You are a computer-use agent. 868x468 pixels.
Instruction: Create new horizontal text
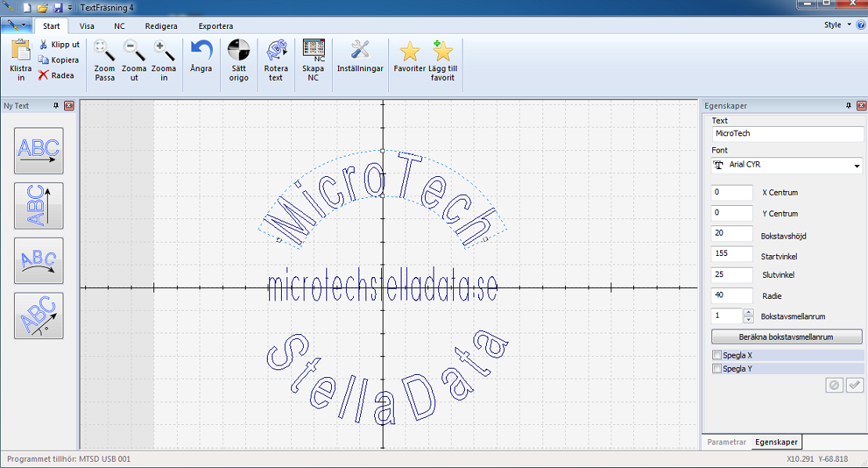[x=39, y=151]
